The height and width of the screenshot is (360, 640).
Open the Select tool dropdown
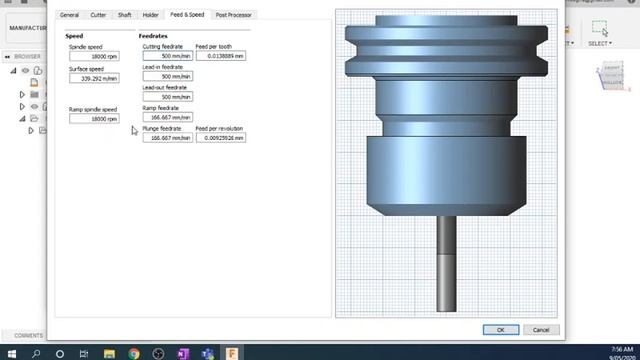pyautogui.click(x=600, y=43)
